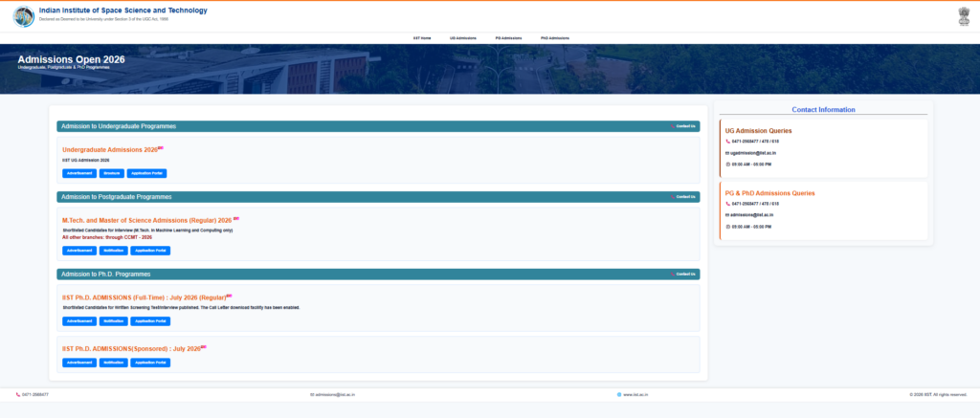980x418 pixels.
Task: Open the Ph.D. Full-Time Application Portal button
Action: point(150,321)
